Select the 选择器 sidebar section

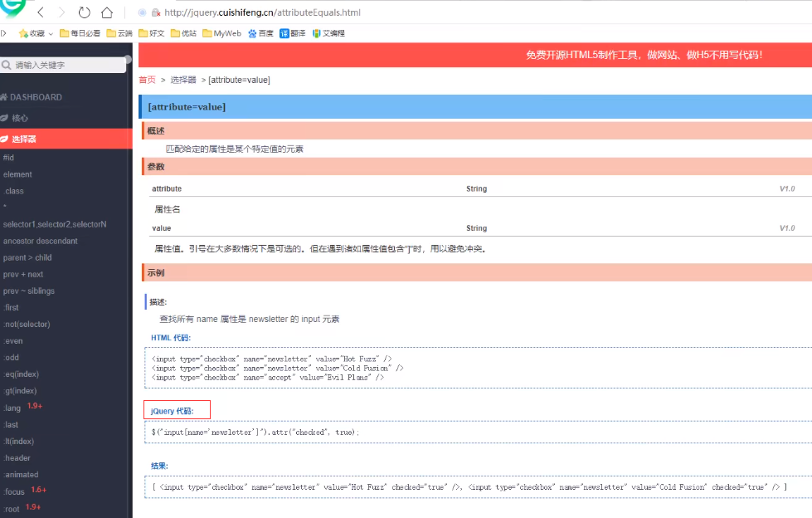66,139
